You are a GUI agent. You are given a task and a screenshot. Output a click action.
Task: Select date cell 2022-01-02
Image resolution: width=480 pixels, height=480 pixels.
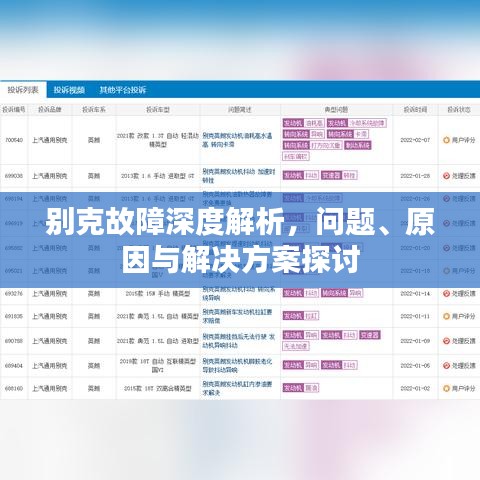pos(415,388)
